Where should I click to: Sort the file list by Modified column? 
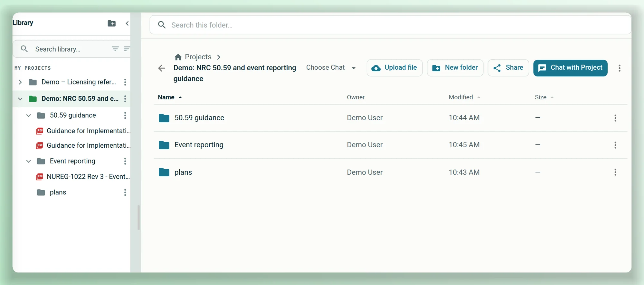coord(464,97)
